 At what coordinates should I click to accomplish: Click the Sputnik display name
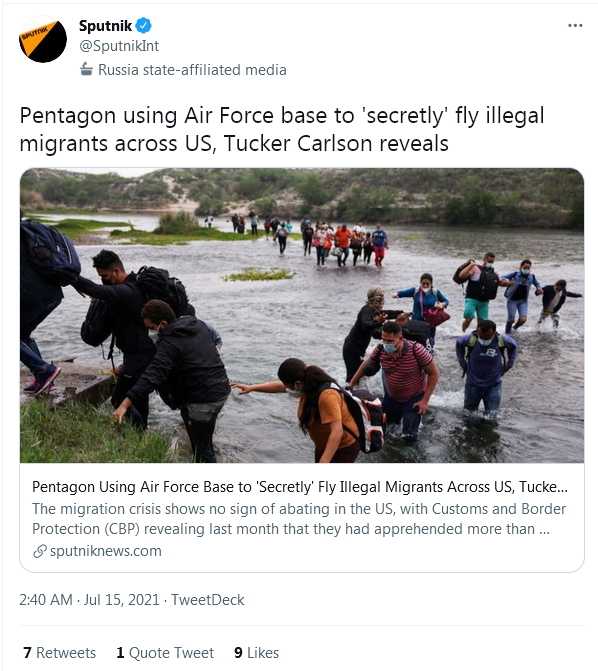click(x=105, y=26)
